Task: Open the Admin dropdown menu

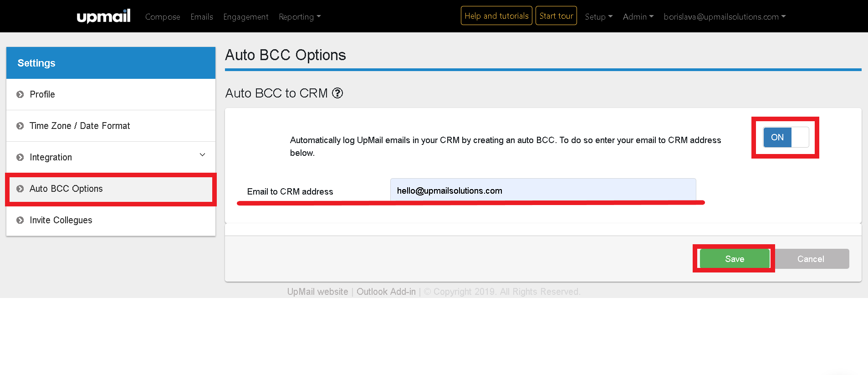Action: (x=638, y=17)
